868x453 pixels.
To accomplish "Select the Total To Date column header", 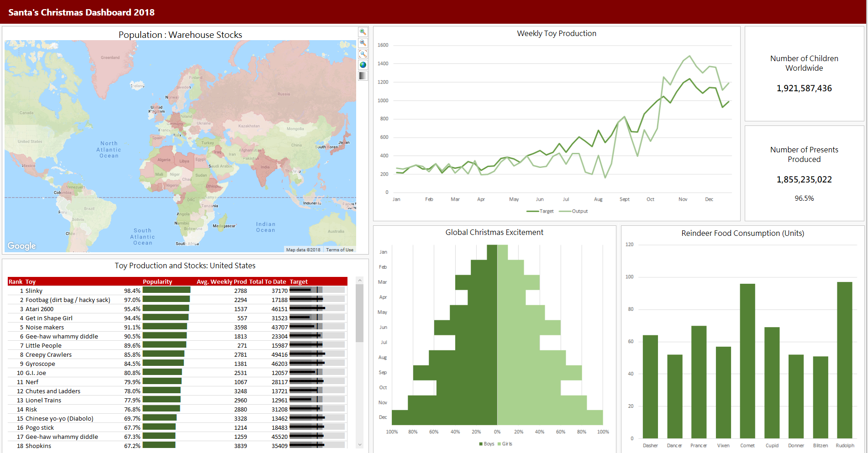I will tap(268, 281).
